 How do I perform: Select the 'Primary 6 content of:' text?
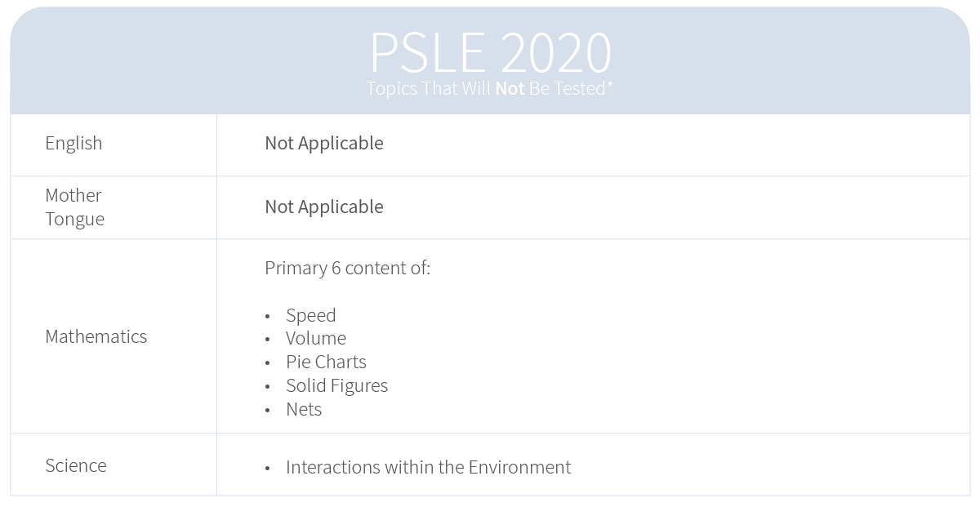[x=347, y=268]
